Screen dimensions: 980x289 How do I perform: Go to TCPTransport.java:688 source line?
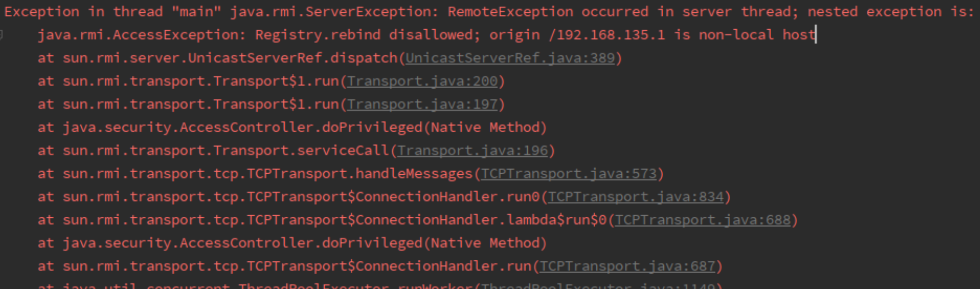pyautogui.click(x=703, y=220)
